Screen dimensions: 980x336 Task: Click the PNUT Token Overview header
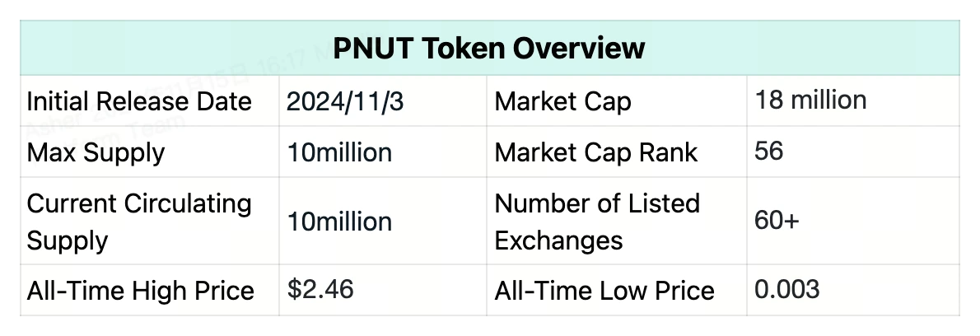click(x=488, y=48)
